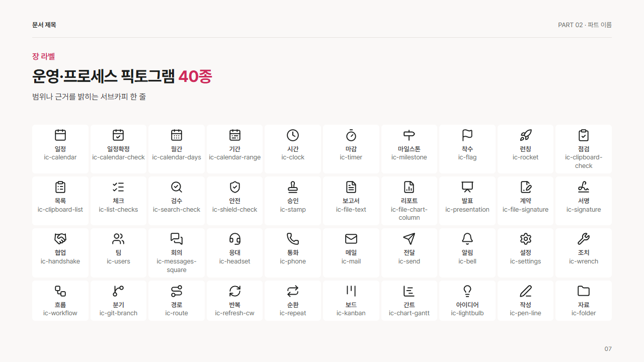Click the stamp icon above 승인
The image size is (644, 362).
click(x=293, y=187)
